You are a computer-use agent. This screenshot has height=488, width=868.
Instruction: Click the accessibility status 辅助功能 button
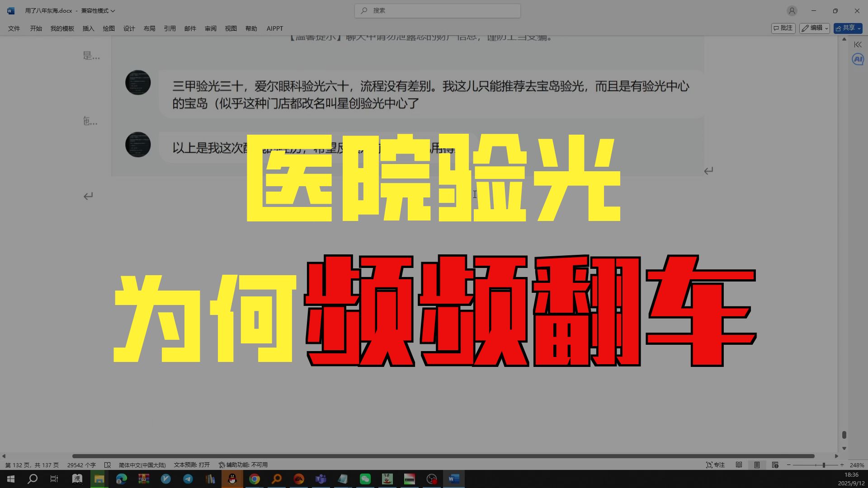pyautogui.click(x=243, y=465)
